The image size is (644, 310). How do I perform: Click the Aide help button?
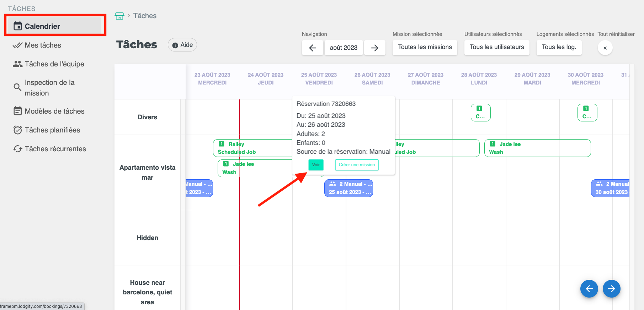pyautogui.click(x=182, y=45)
